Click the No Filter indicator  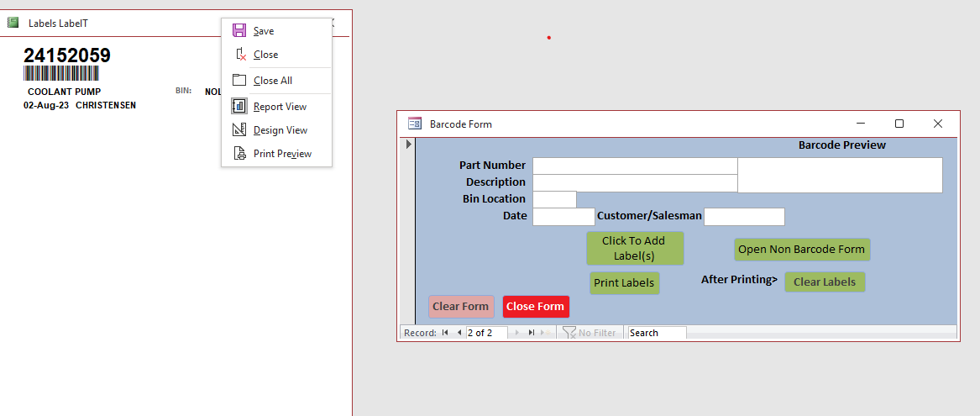pos(590,333)
